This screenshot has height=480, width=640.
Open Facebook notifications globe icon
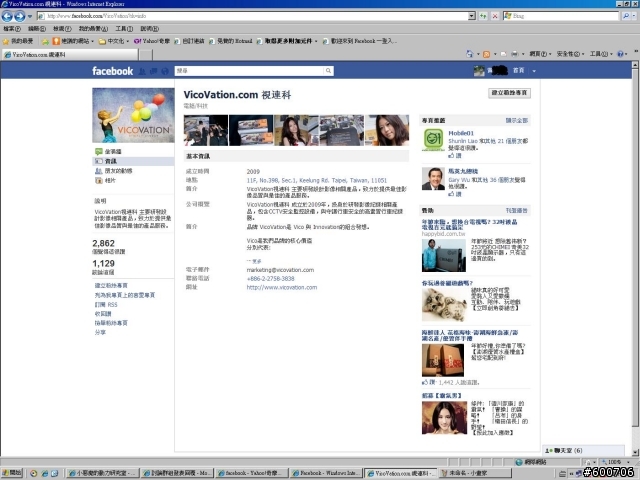tap(165, 71)
